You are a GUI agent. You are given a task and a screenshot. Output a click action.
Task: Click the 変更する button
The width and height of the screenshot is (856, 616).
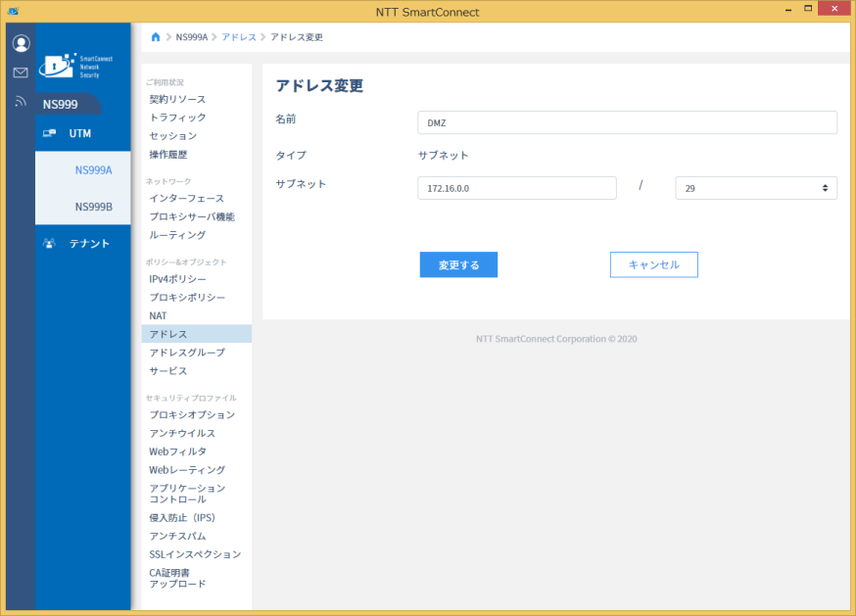pos(458,264)
